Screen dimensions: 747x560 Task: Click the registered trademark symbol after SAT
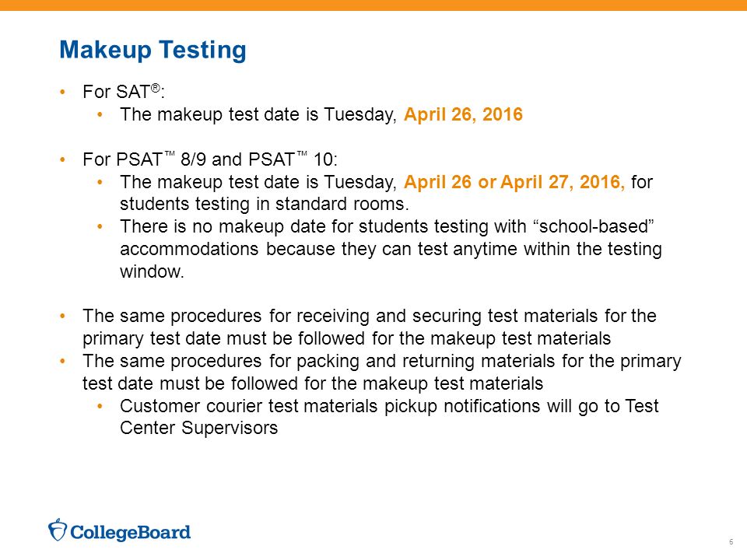click(156, 88)
